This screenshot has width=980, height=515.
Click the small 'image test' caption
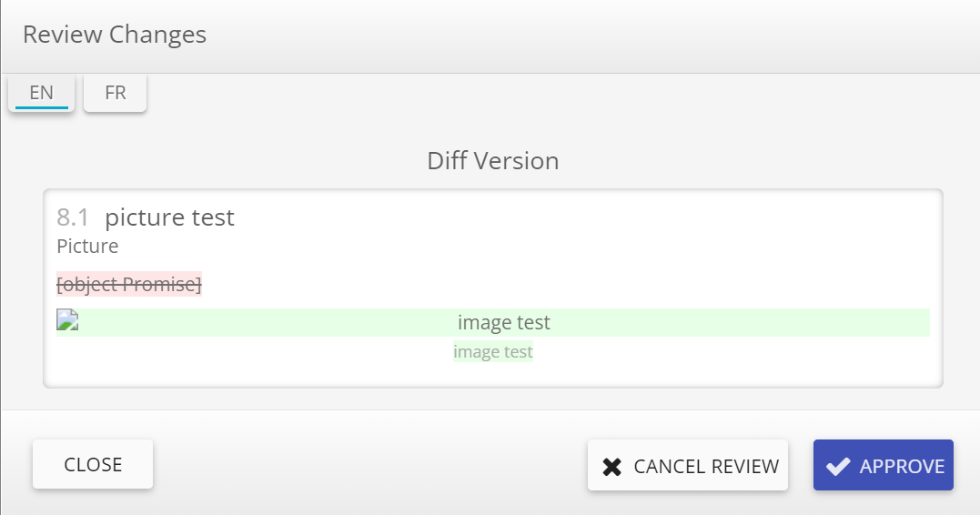(493, 351)
